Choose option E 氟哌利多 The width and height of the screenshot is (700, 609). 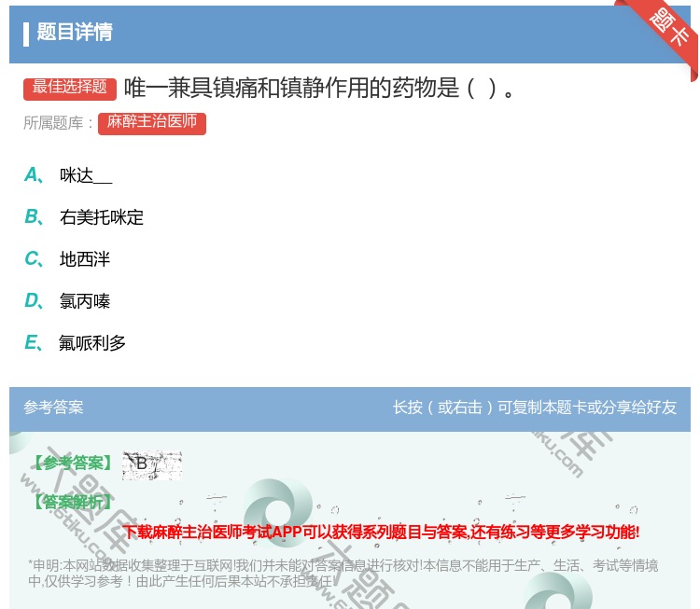(x=75, y=343)
